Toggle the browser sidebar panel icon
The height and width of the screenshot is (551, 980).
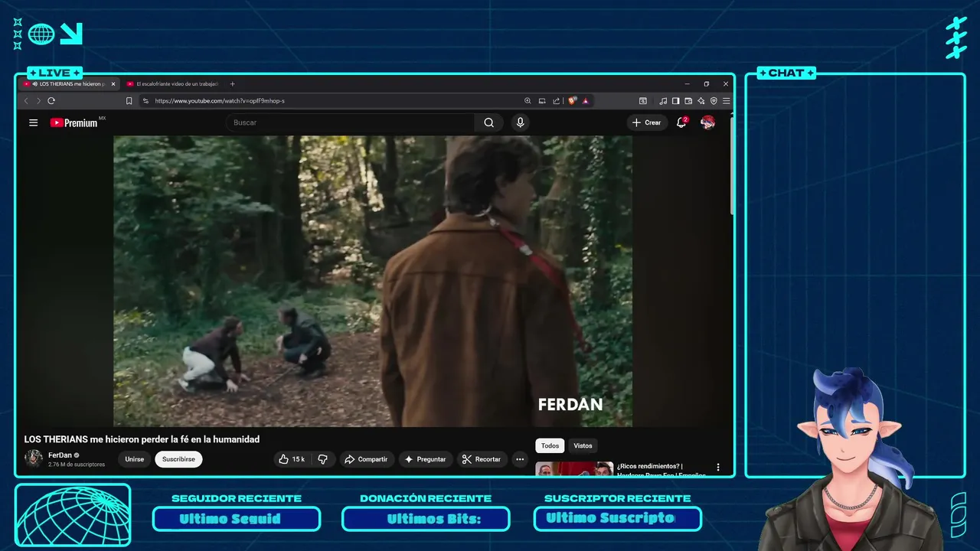click(675, 100)
